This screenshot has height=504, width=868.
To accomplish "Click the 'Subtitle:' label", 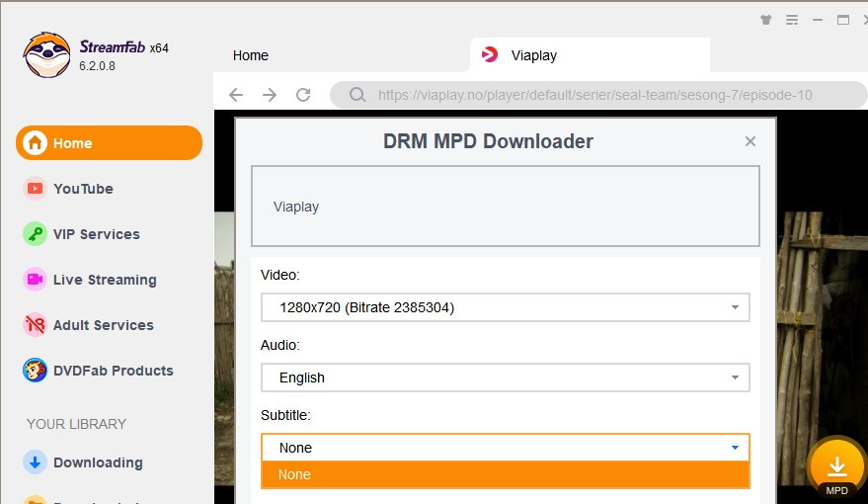I will pyautogui.click(x=285, y=415).
